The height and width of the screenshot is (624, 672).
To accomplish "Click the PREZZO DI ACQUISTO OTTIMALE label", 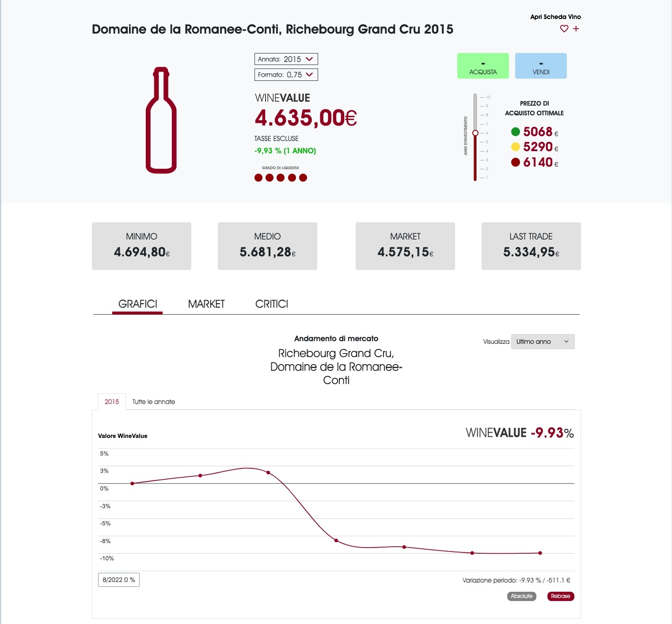I will [x=534, y=108].
